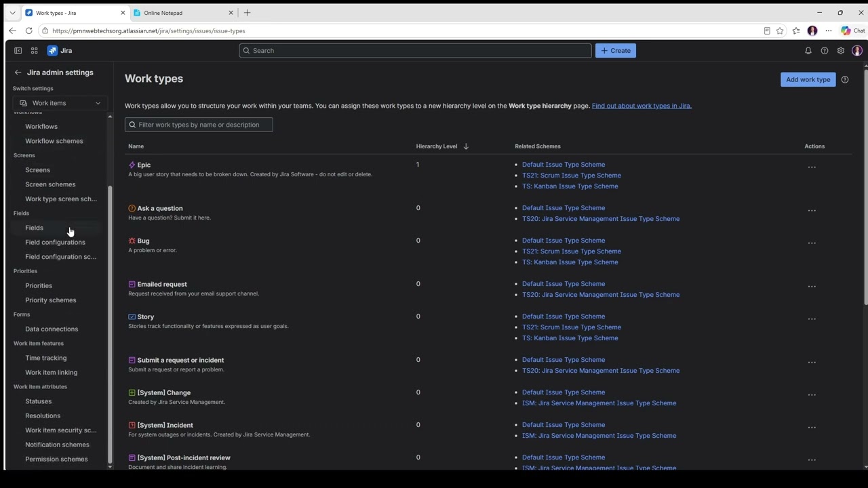
Task: Open Time tracking in the sidebar
Action: coord(46,358)
